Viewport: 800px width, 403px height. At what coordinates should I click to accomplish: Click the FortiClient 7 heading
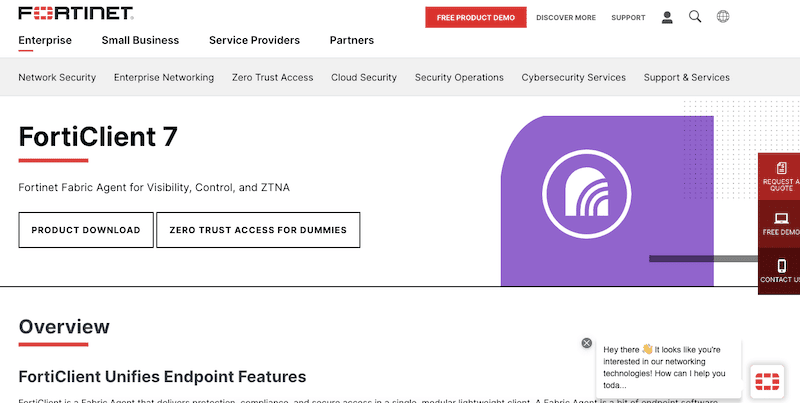coord(98,137)
